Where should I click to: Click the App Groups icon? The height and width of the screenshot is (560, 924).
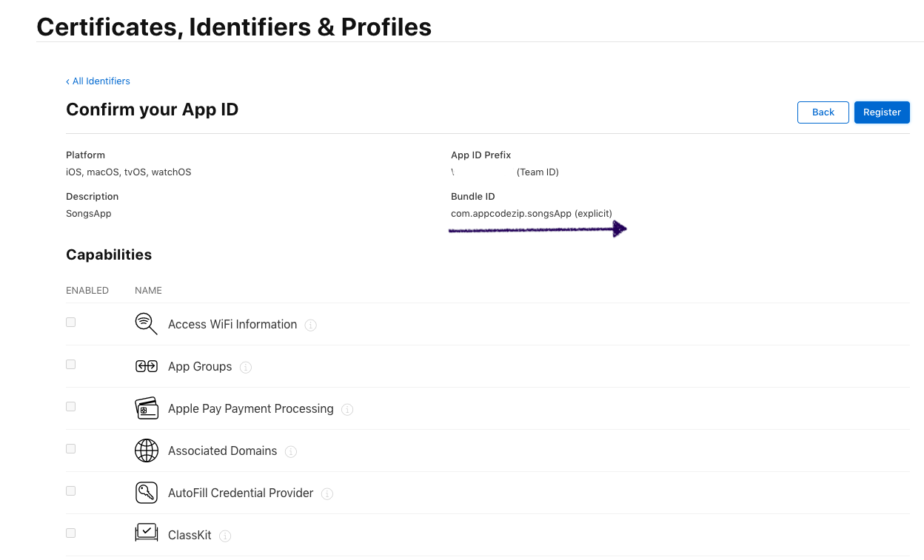pyautogui.click(x=146, y=365)
